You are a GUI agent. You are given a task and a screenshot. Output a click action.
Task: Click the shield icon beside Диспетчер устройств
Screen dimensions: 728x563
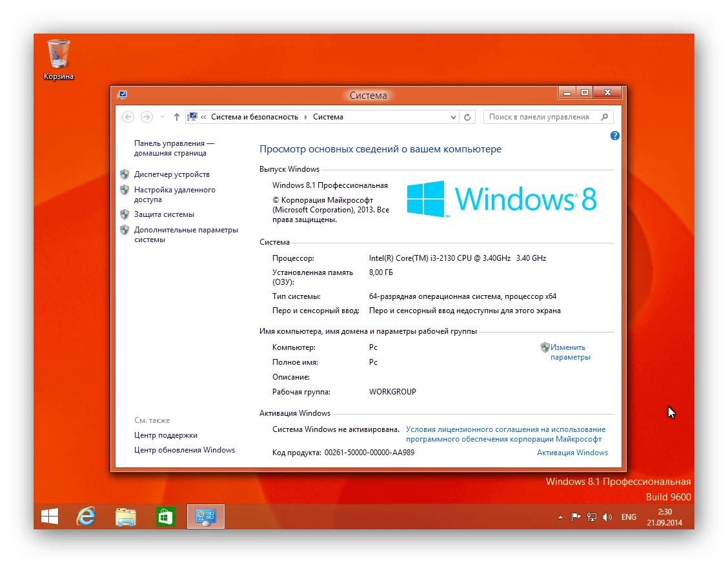pyautogui.click(x=125, y=174)
